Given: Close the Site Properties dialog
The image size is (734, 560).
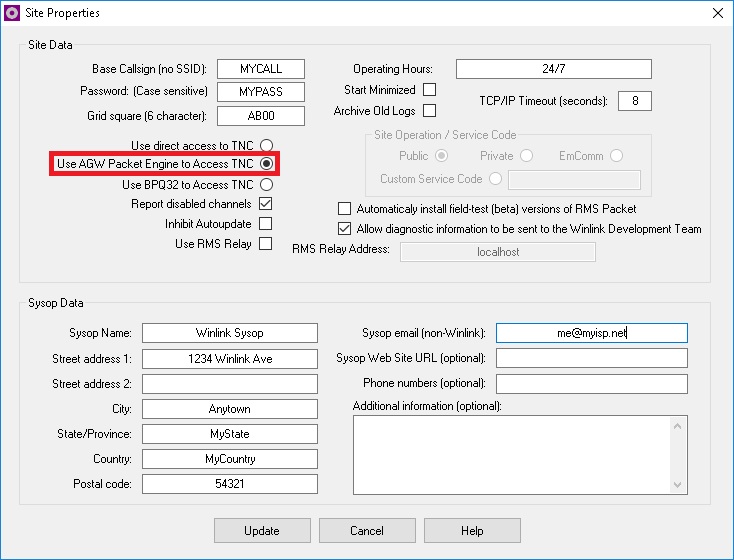Looking at the screenshot, I should coord(717,13).
